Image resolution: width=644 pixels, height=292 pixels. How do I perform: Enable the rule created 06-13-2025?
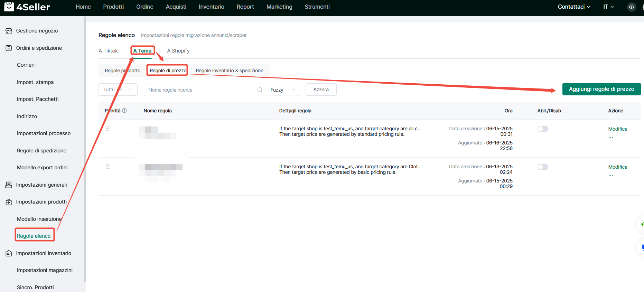(x=543, y=167)
